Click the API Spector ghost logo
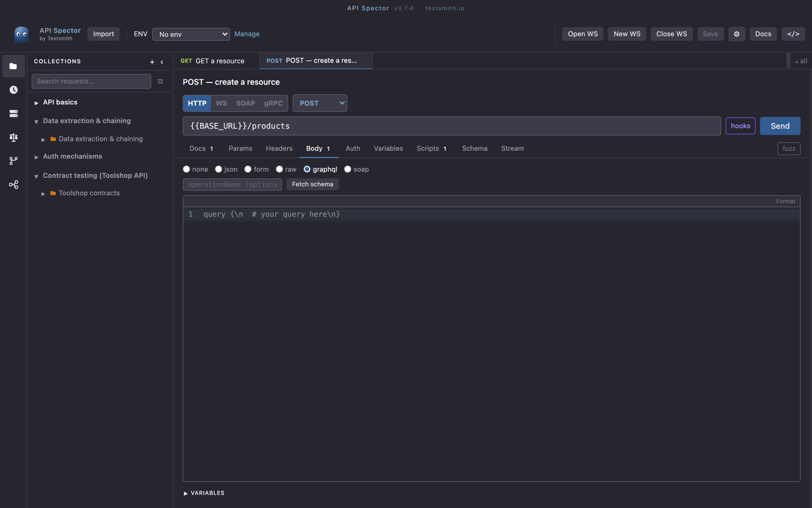 coord(21,34)
